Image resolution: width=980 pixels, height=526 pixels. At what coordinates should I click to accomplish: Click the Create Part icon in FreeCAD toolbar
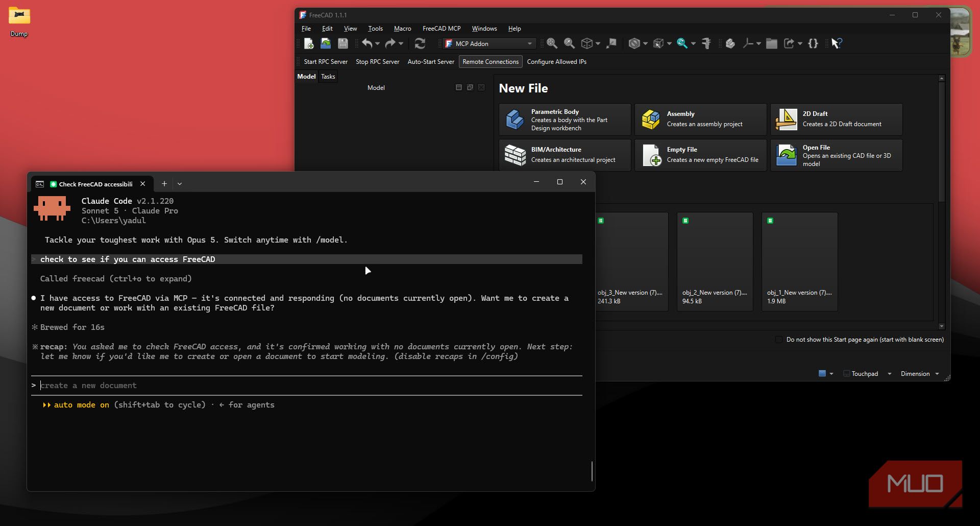pos(730,43)
